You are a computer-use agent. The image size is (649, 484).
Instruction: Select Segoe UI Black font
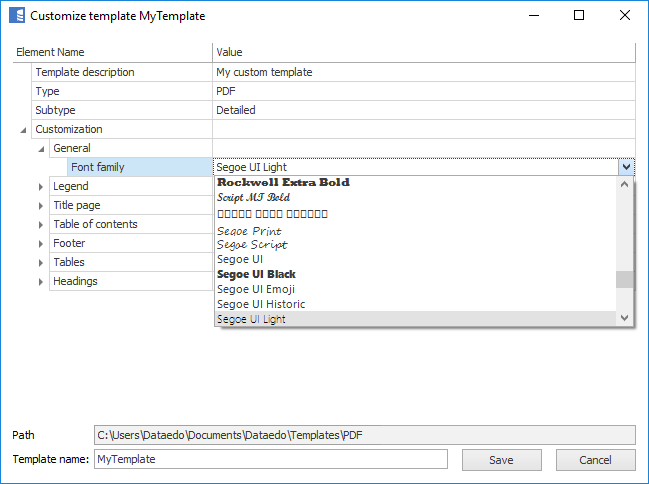click(x=256, y=274)
